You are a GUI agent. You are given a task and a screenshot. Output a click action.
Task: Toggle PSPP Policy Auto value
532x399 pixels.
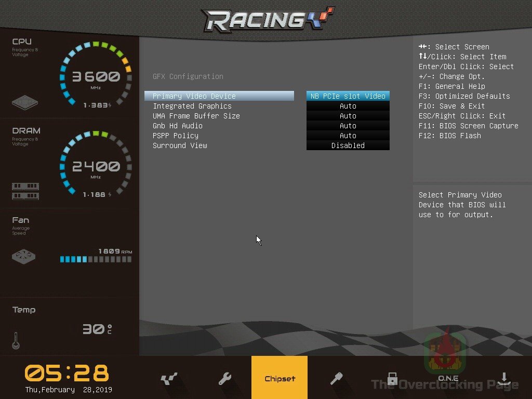[348, 136]
